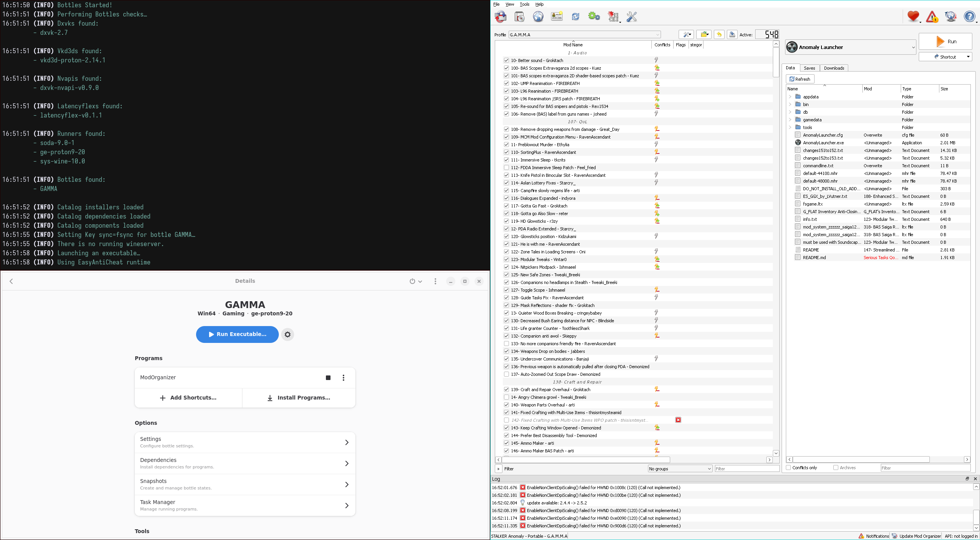The width and height of the screenshot is (980, 540).
Task: Open the Profiles ID card icon
Action: click(557, 16)
